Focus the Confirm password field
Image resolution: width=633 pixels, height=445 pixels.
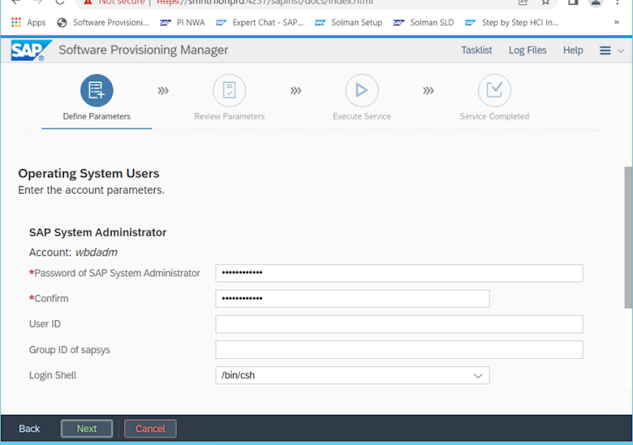[352, 299]
